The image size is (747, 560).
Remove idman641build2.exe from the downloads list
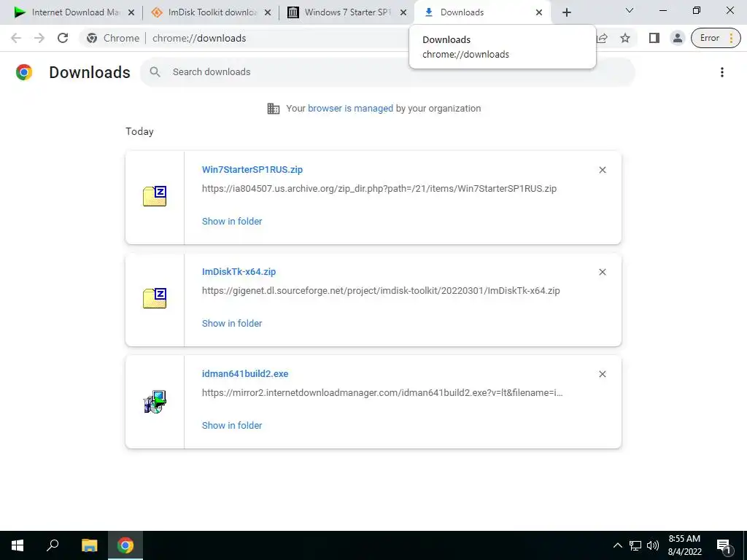point(602,374)
